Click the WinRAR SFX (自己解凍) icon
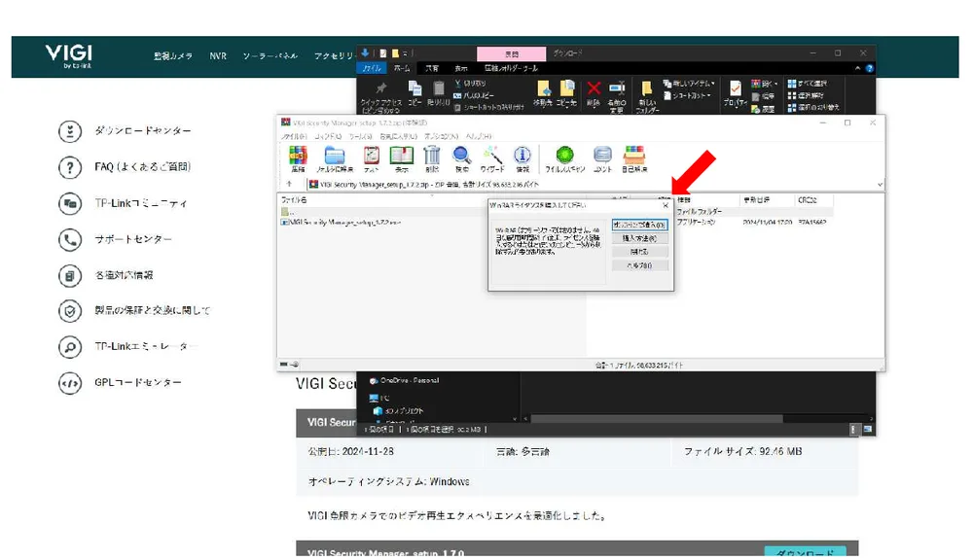This screenshot has width=973, height=560. tap(634, 158)
